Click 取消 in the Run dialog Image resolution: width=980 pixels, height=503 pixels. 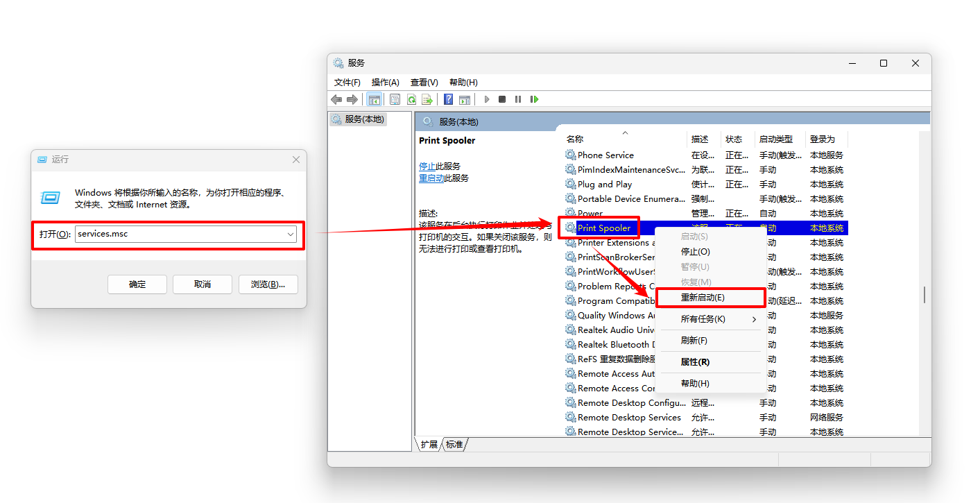tap(203, 284)
